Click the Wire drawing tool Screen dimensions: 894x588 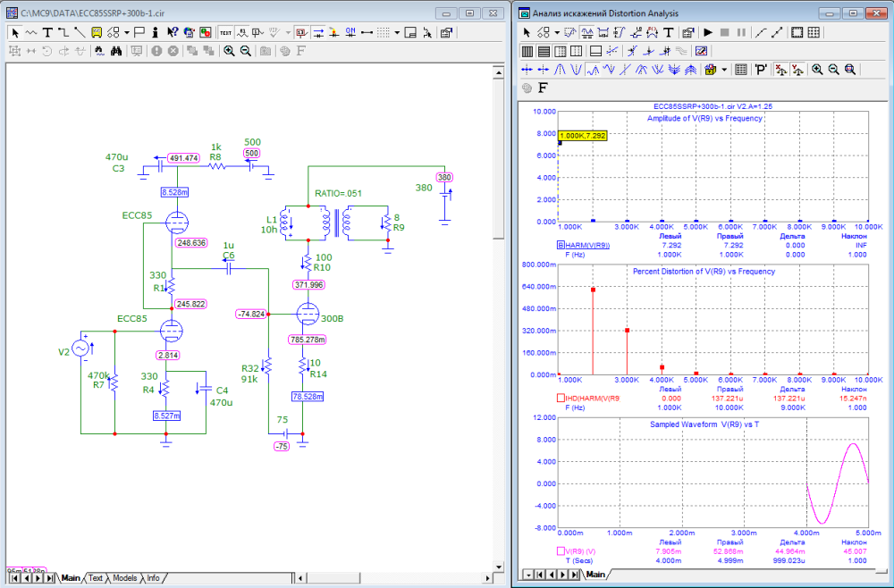63,31
